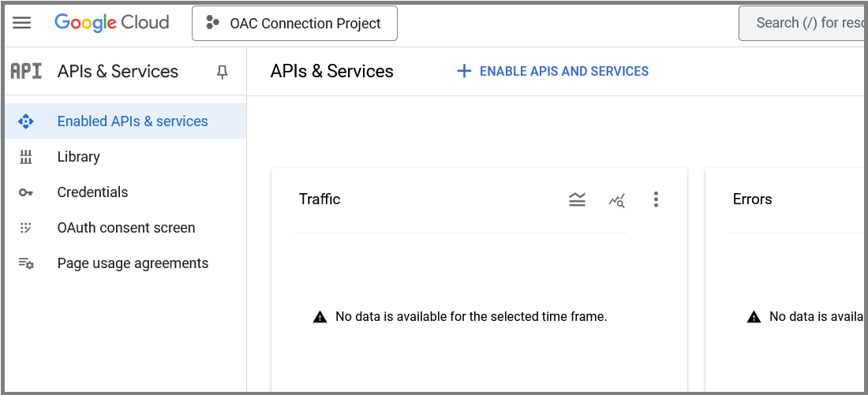Click the plus icon beside Enable APIs
The width and height of the screenshot is (868, 395).
464,72
